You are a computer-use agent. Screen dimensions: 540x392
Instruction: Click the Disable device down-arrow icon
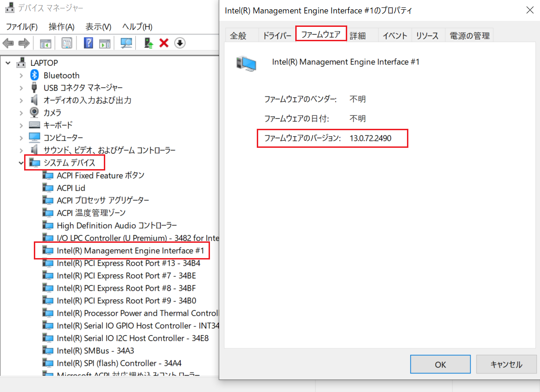tap(180, 43)
